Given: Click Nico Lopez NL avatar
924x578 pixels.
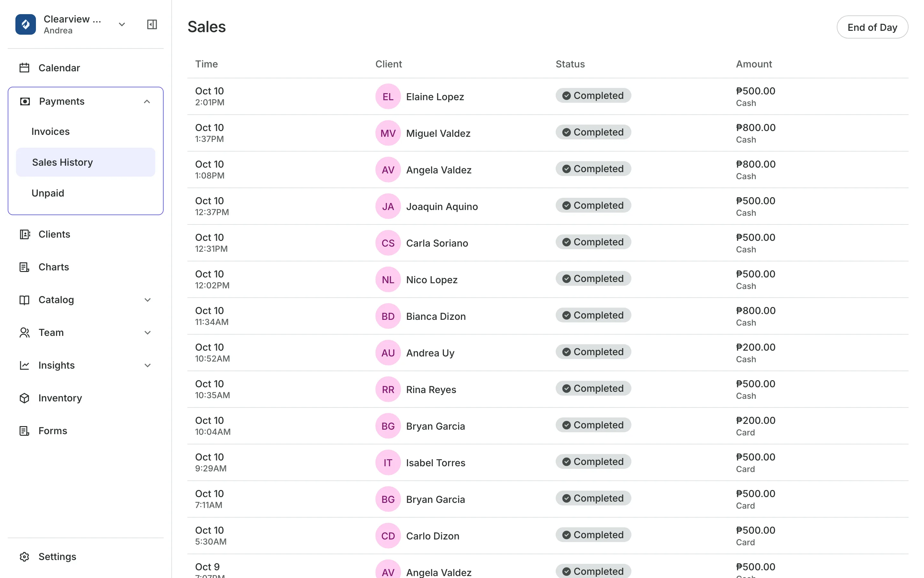Looking at the screenshot, I should pos(388,279).
